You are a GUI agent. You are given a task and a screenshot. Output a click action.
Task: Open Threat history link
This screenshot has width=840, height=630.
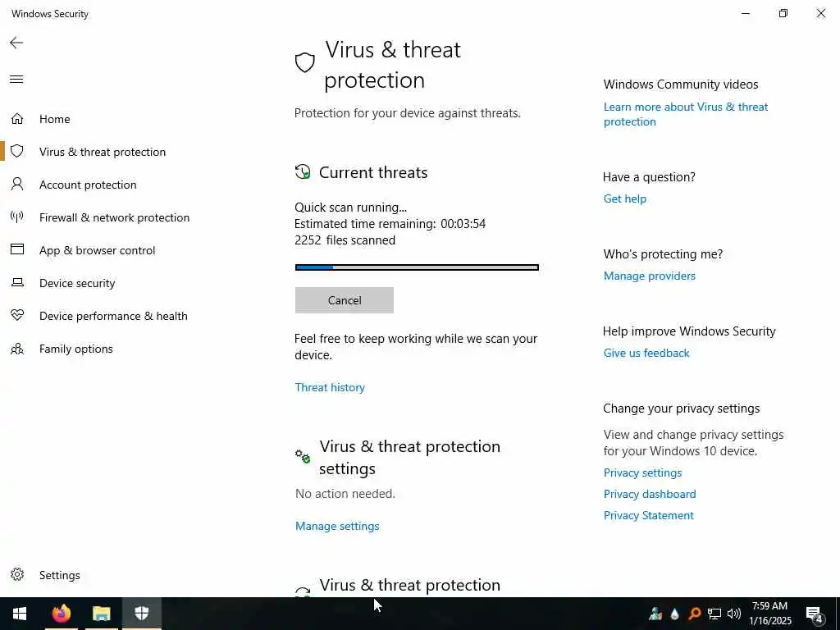[330, 387]
